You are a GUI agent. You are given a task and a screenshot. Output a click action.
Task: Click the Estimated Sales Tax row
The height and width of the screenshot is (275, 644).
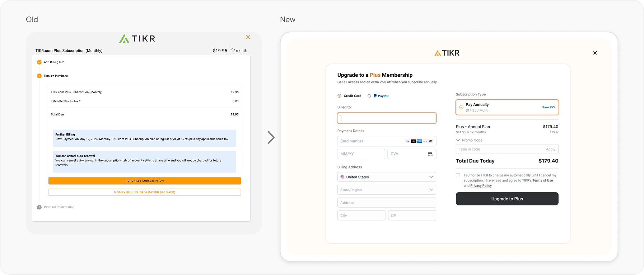pos(145,101)
